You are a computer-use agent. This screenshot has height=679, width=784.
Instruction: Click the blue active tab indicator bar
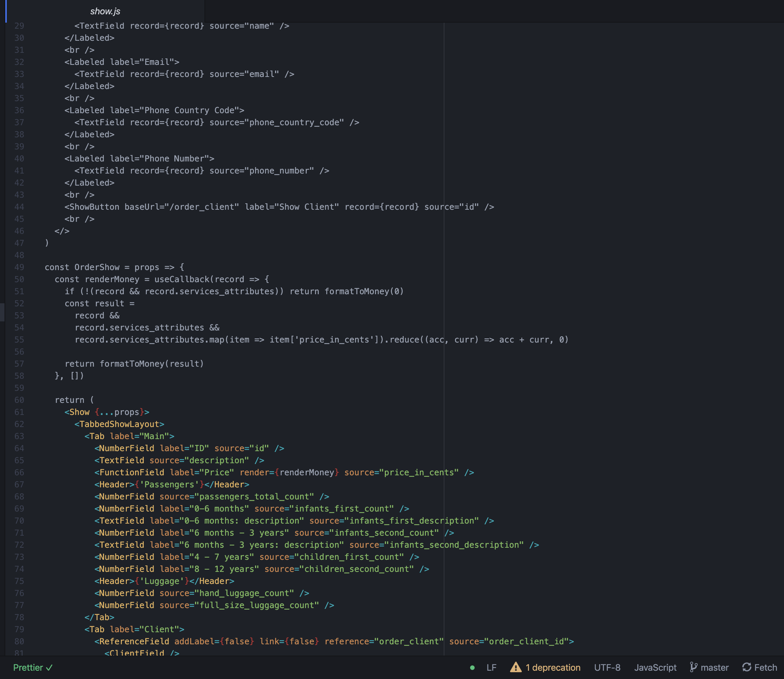[x=6, y=11]
